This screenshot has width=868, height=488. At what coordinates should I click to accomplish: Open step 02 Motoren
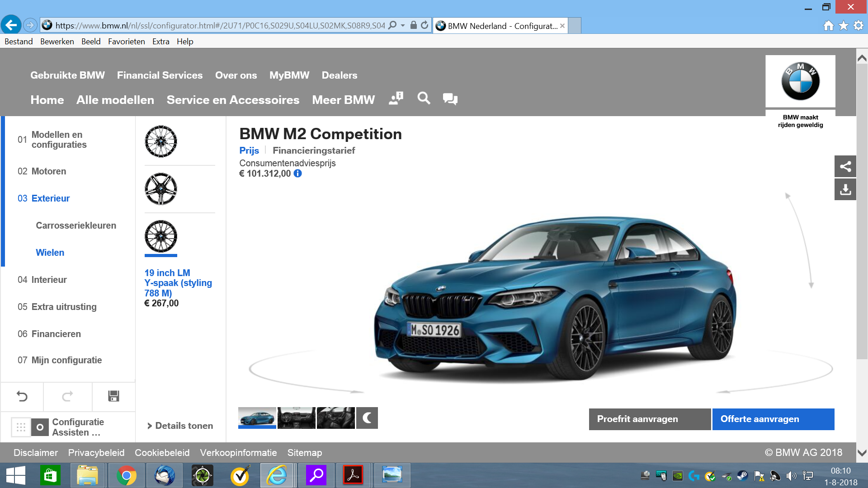(42, 171)
